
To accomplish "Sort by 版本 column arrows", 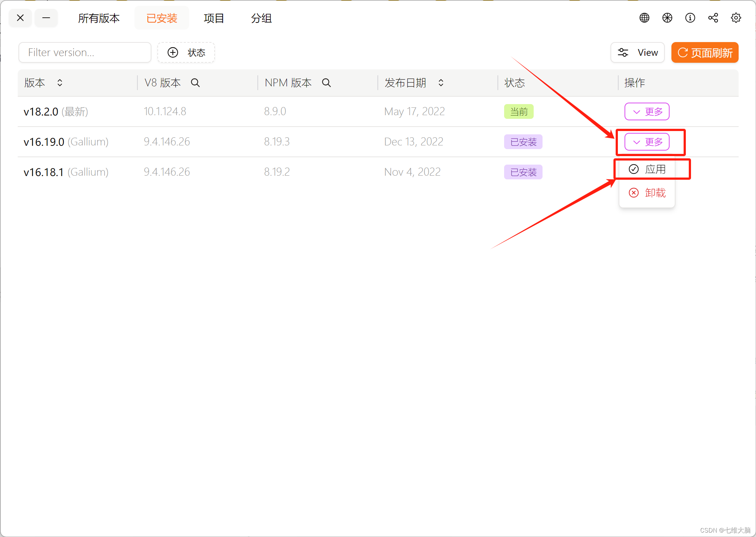I will click(x=60, y=83).
